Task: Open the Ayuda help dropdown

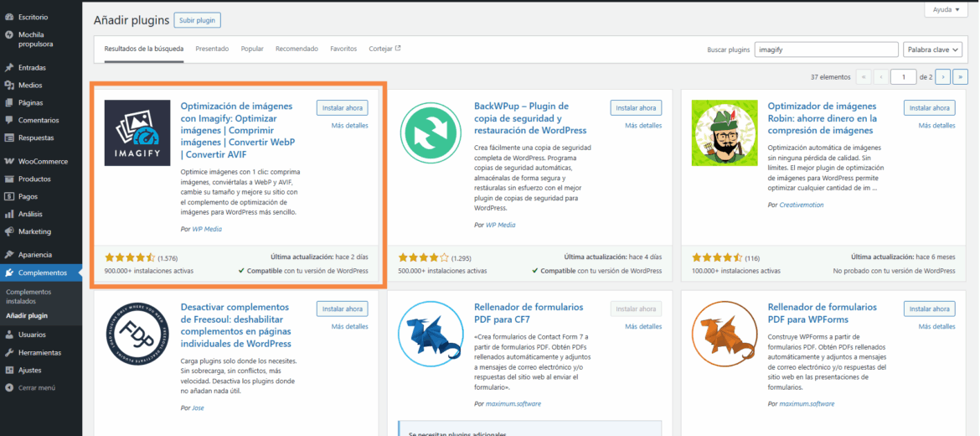Action: (x=946, y=10)
